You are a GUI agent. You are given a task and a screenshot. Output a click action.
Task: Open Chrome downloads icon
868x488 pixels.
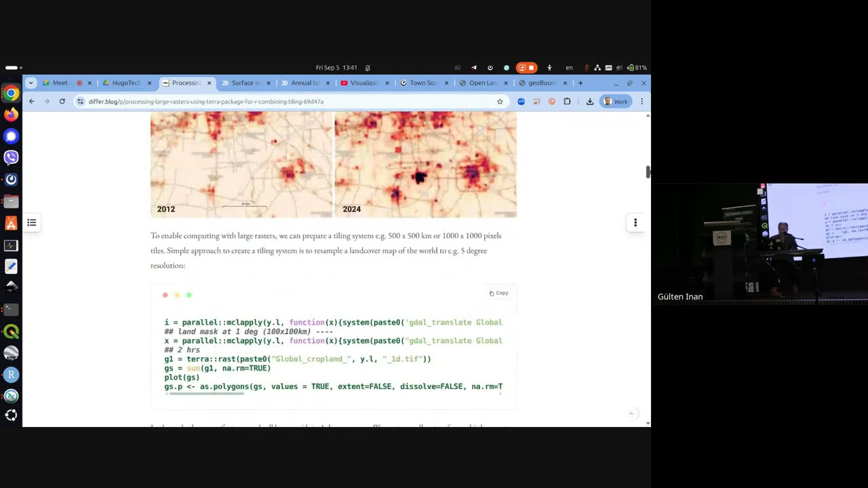(590, 102)
